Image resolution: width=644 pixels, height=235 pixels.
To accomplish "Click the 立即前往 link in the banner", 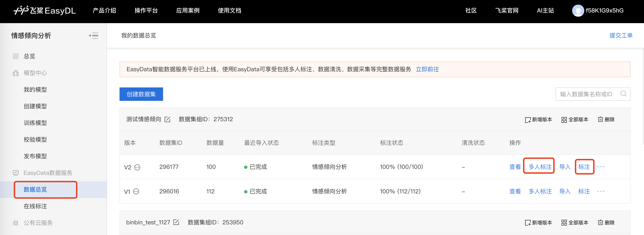I will click(427, 69).
